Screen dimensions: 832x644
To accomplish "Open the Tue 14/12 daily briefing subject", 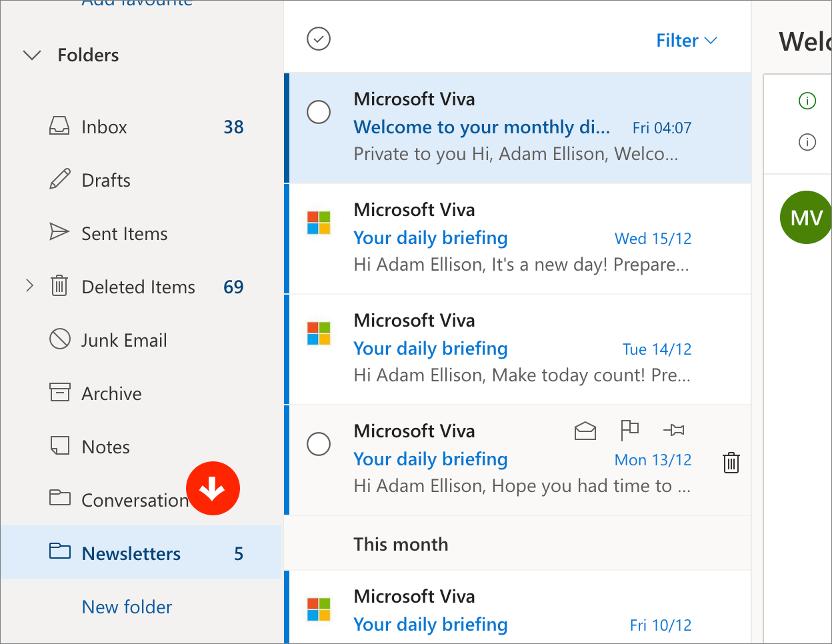I will point(431,349).
